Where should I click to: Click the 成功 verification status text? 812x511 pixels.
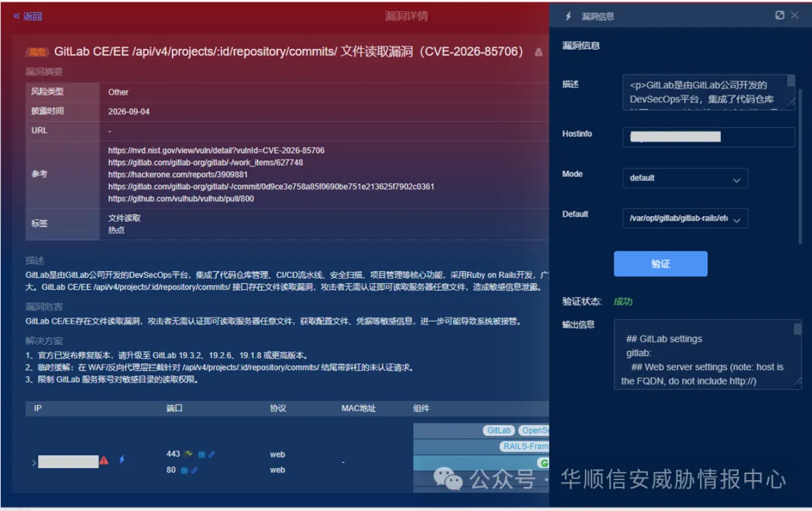pos(623,302)
